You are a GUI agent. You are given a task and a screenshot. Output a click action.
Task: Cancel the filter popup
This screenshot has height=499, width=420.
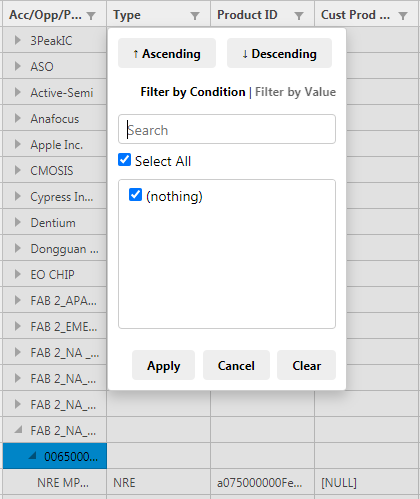click(236, 365)
